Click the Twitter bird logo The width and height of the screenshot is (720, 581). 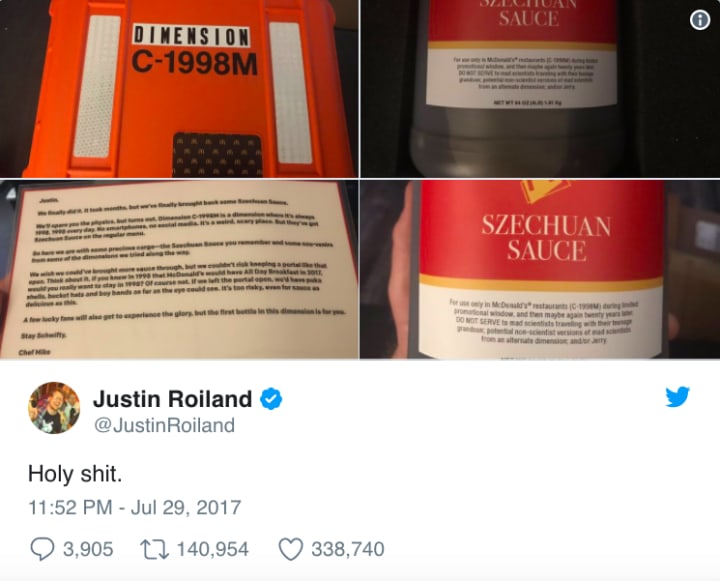[678, 397]
